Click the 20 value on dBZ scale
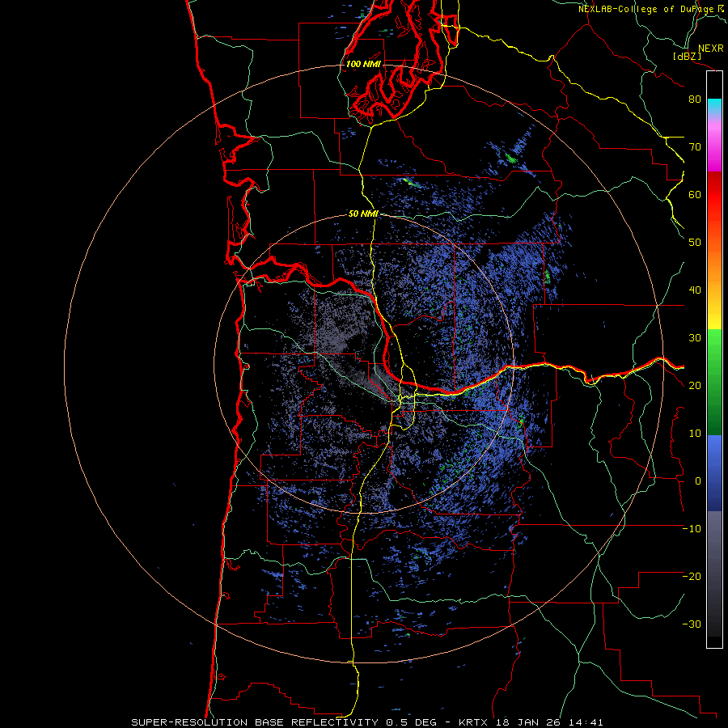The image size is (728, 728). tap(695, 386)
